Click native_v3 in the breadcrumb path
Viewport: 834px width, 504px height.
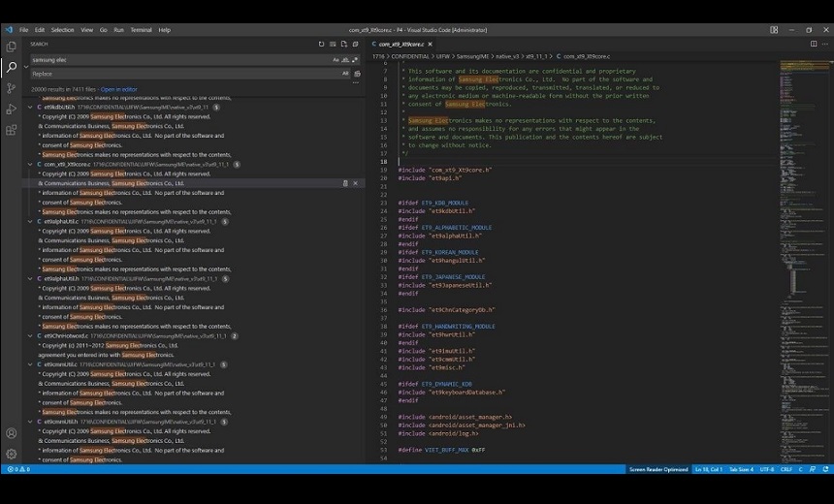tap(507, 56)
